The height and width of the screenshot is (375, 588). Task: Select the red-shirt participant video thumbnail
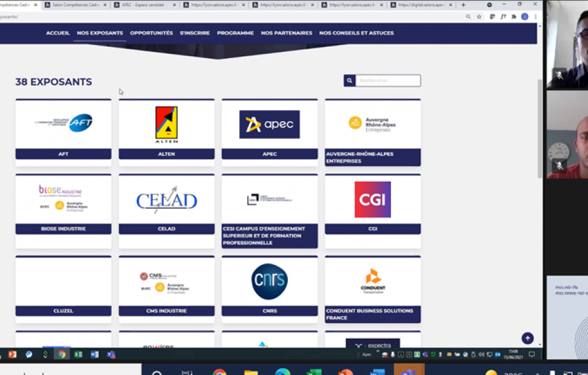(x=567, y=134)
